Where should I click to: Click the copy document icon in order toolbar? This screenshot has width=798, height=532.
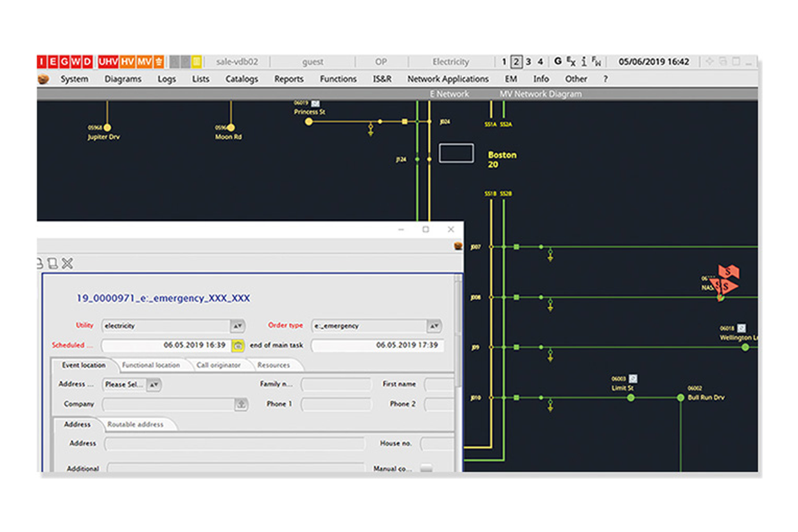(x=53, y=263)
